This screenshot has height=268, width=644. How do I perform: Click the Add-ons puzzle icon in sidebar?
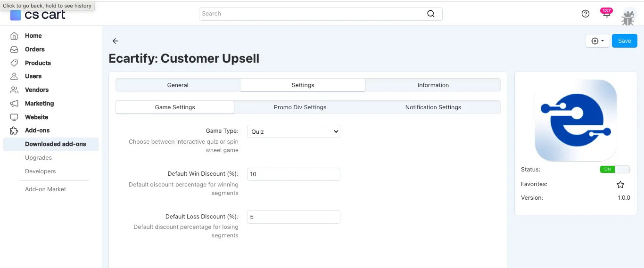pos(15,130)
